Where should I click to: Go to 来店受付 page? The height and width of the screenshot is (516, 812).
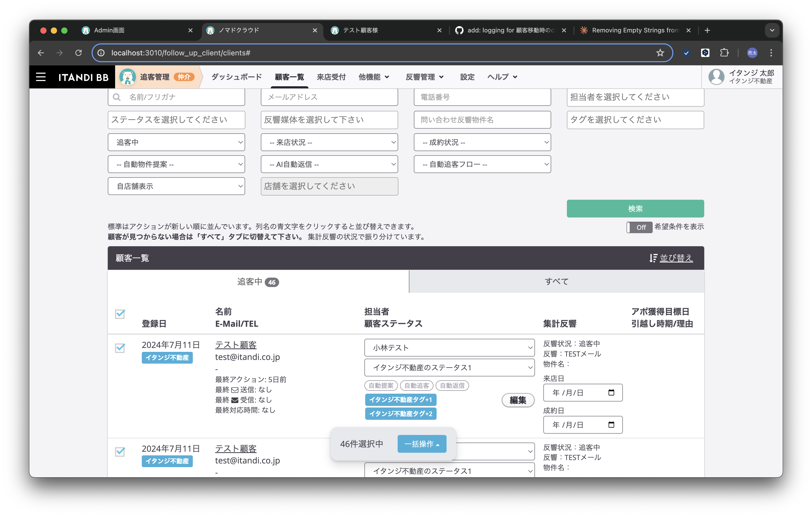[x=331, y=77]
